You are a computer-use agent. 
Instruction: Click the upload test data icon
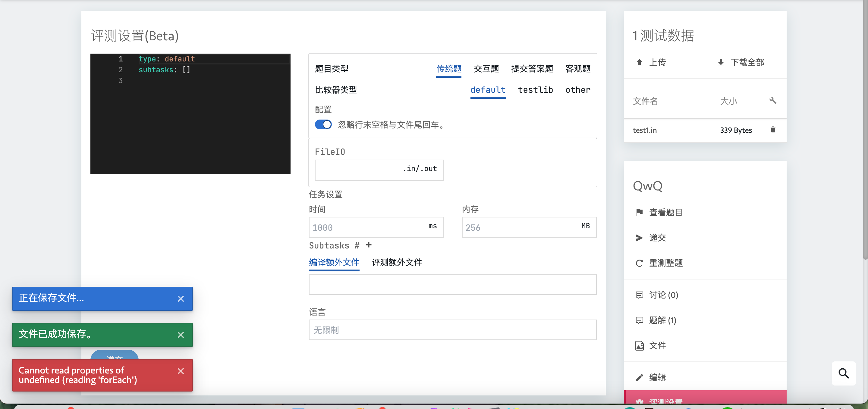click(x=639, y=62)
